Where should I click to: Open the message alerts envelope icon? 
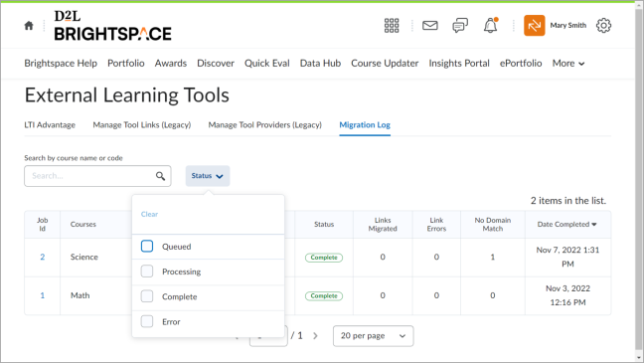pos(430,26)
